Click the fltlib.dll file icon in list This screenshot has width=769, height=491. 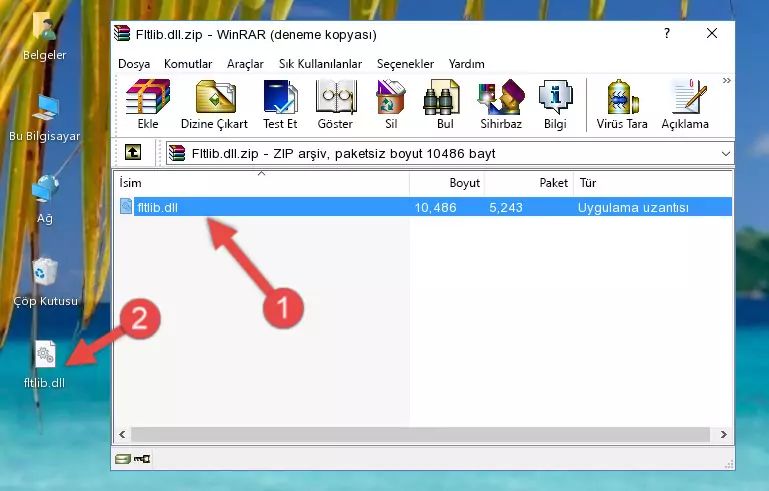coord(126,207)
